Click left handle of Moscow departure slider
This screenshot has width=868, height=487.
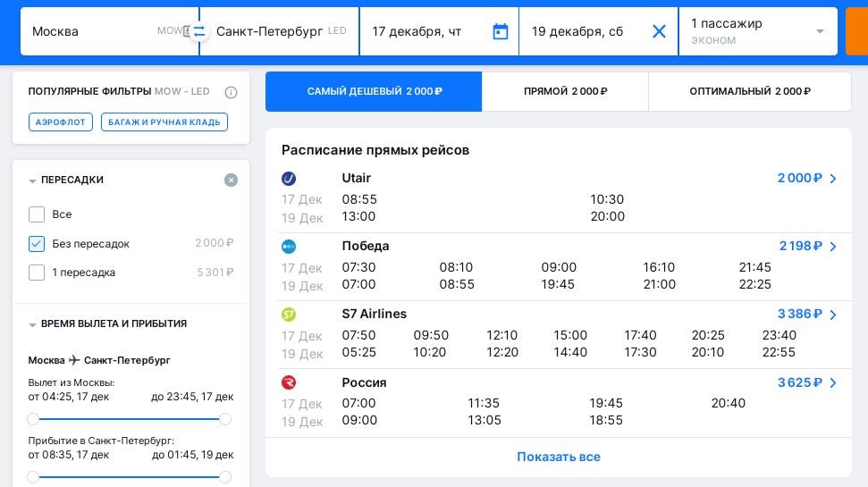(x=33, y=419)
